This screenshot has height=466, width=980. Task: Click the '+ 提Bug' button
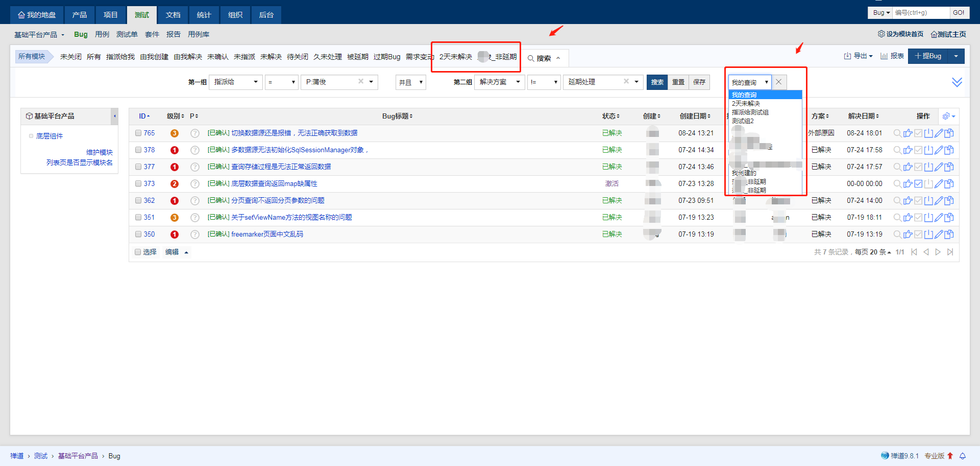tap(928, 56)
